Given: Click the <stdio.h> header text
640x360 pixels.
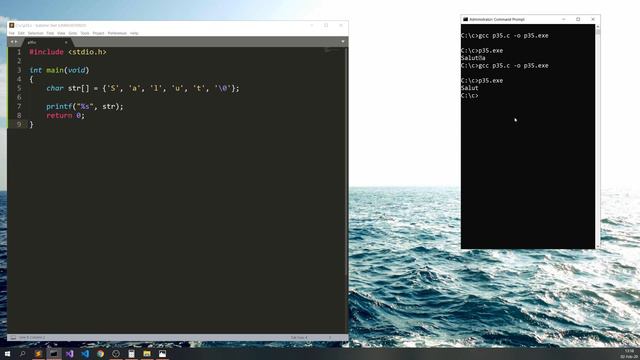Looking at the screenshot, I should [x=87, y=52].
